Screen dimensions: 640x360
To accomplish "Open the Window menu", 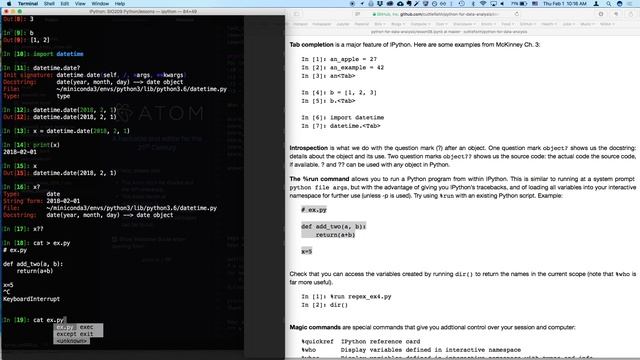I will [100, 3].
